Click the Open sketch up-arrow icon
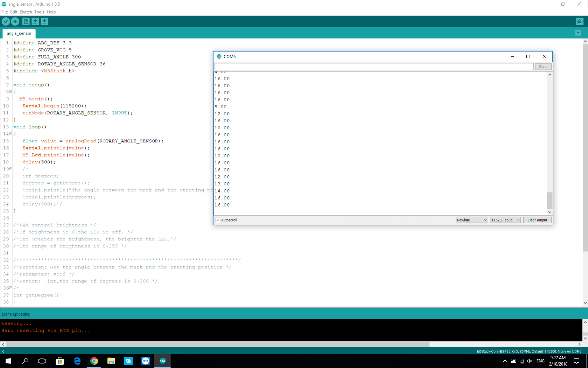The image size is (588, 368). tap(35, 21)
